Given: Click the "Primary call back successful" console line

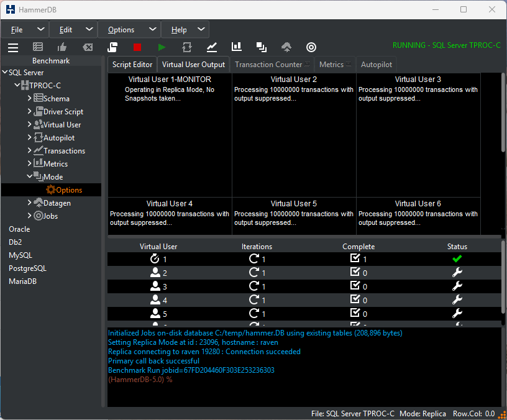Looking at the screenshot, I should [153, 361].
